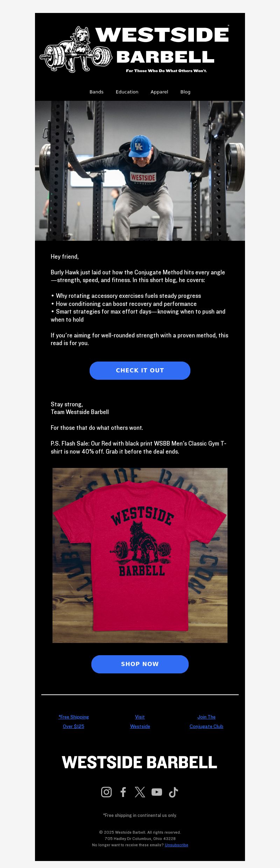280x868 pixels.
Task: Click the Unsubscribe link
Action: tap(176, 845)
